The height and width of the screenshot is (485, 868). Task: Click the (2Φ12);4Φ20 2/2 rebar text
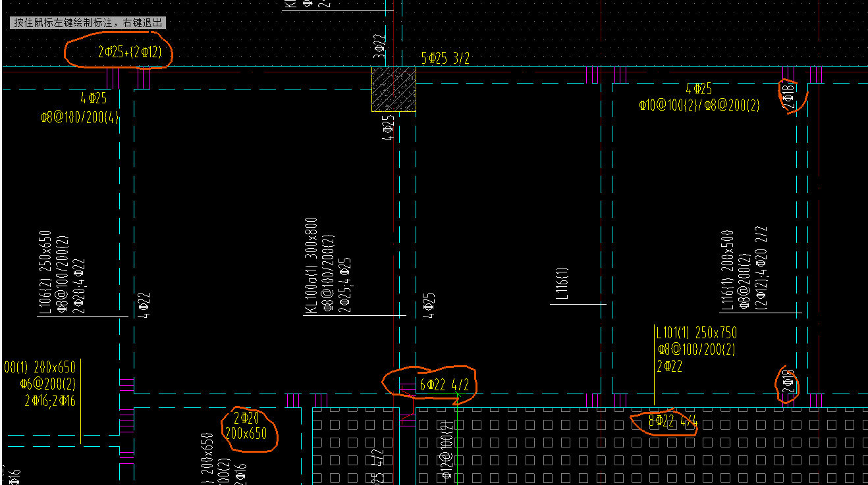pyautogui.click(x=761, y=268)
